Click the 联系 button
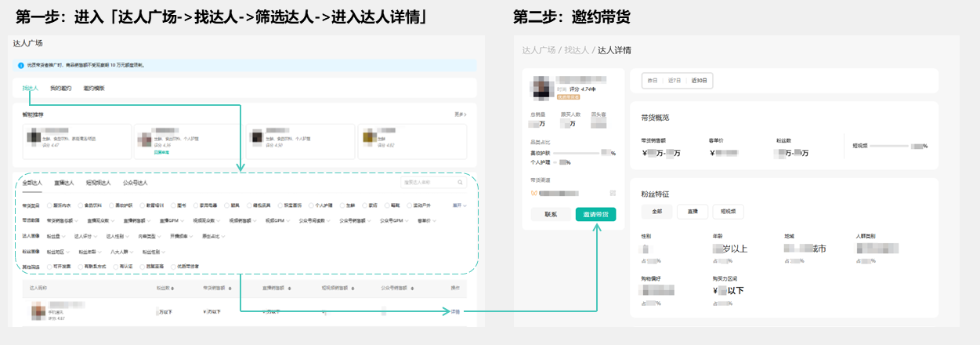Screen dimensions: 980x345 coord(551,214)
